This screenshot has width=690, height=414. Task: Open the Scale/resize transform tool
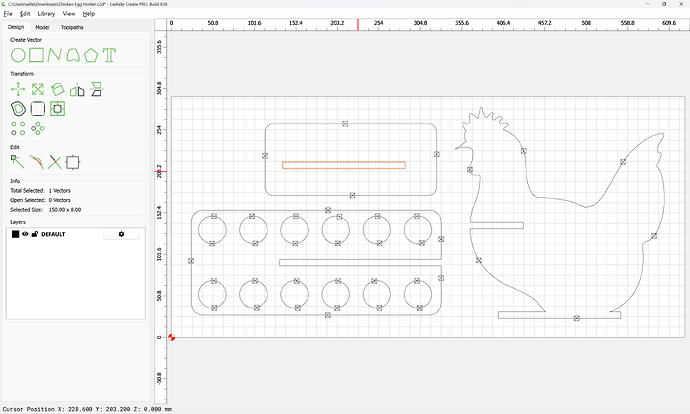pyautogui.click(x=38, y=89)
